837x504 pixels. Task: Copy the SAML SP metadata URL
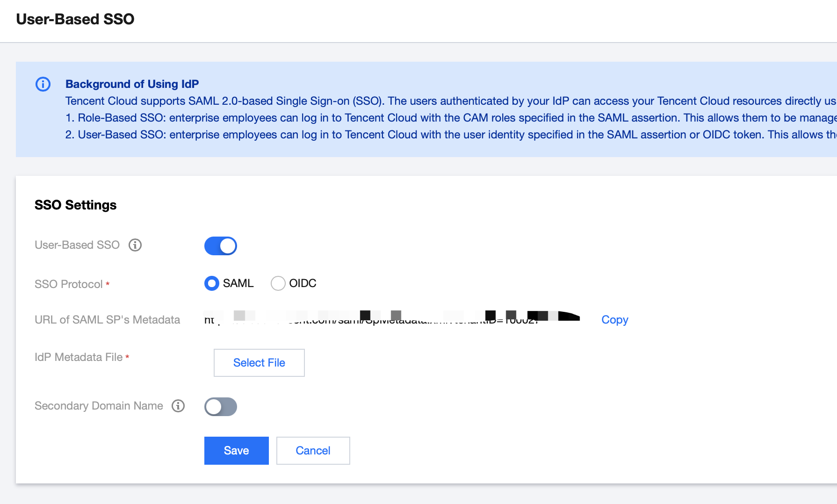click(614, 320)
